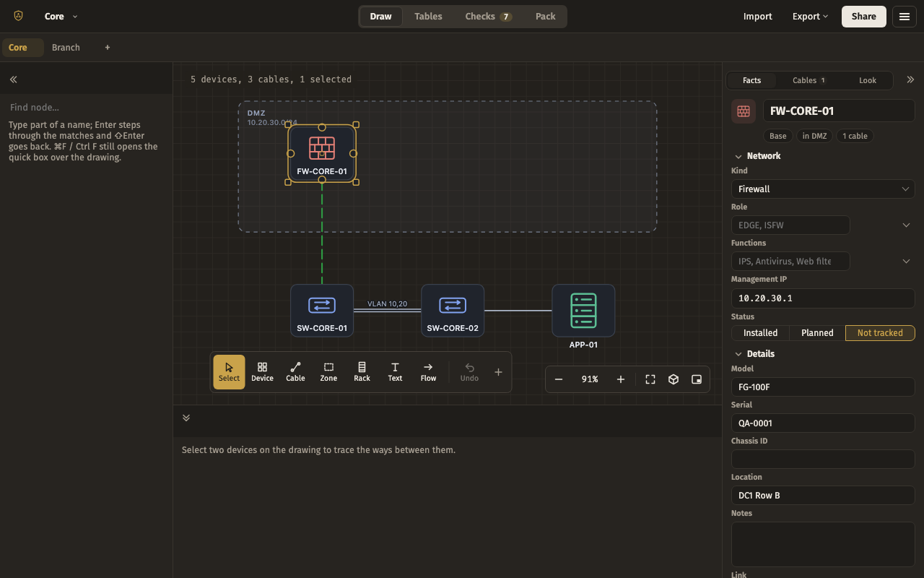The height and width of the screenshot is (578, 924).
Task: Collapse the right inspector panel
Action: 910,80
